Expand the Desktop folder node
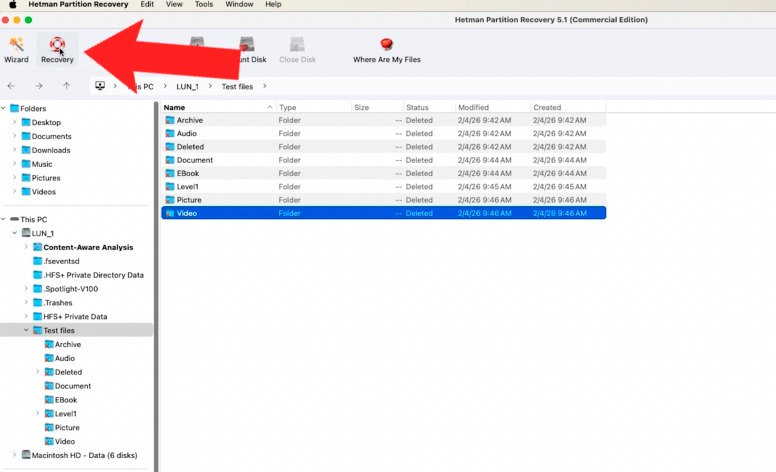Image resolution: width=776 pixels, height=472 pixels. [14, 122]
